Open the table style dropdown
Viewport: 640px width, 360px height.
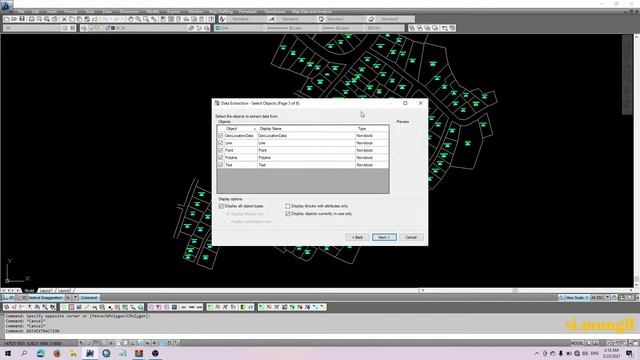pyautogui.click(x=345, y=19)
